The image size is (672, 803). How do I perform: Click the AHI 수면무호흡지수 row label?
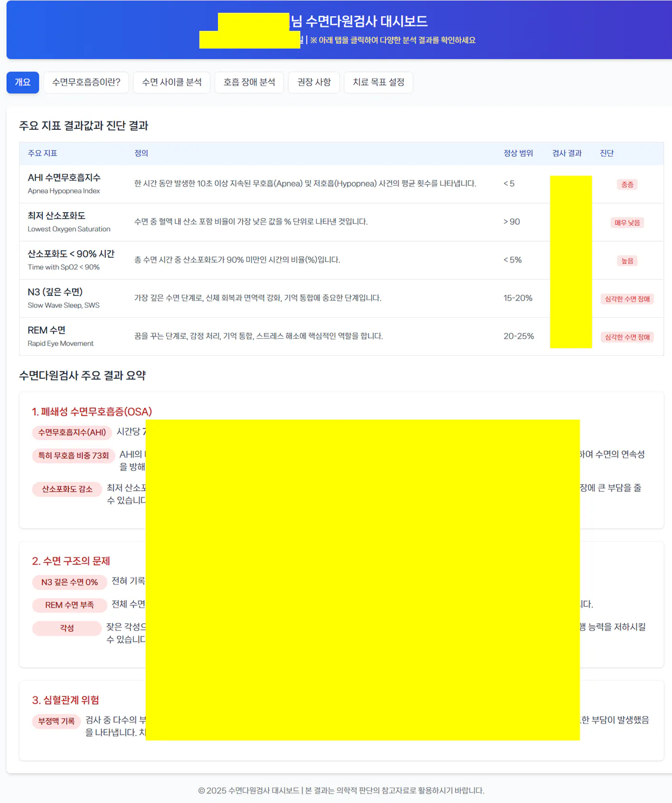(64, 177)
